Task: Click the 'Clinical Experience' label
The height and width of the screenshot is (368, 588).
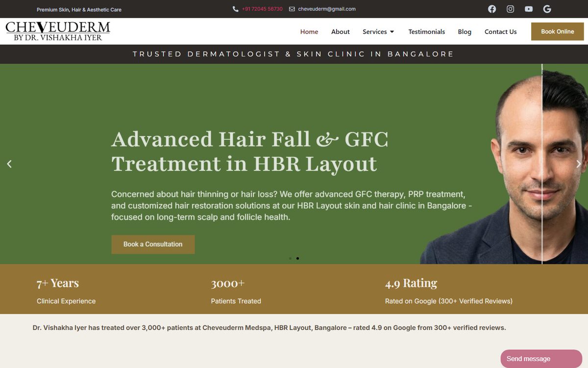Action: pos(66,301)
